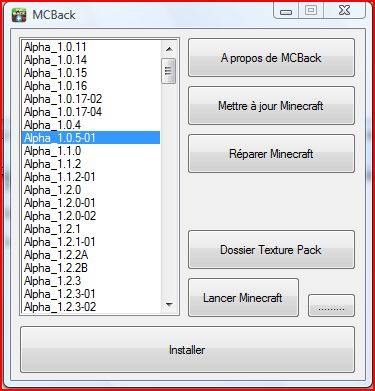Click highlighted Alpha_1.0.5-01 entry
The width and height of the screenshot is (375, 391).
(91, 138)
